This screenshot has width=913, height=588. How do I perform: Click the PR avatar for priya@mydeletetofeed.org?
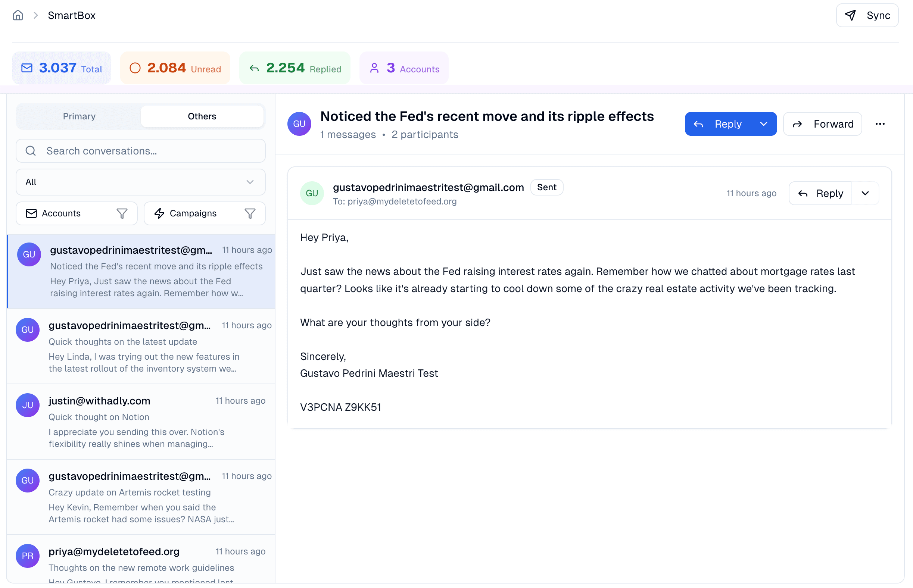tap(28, 556)
